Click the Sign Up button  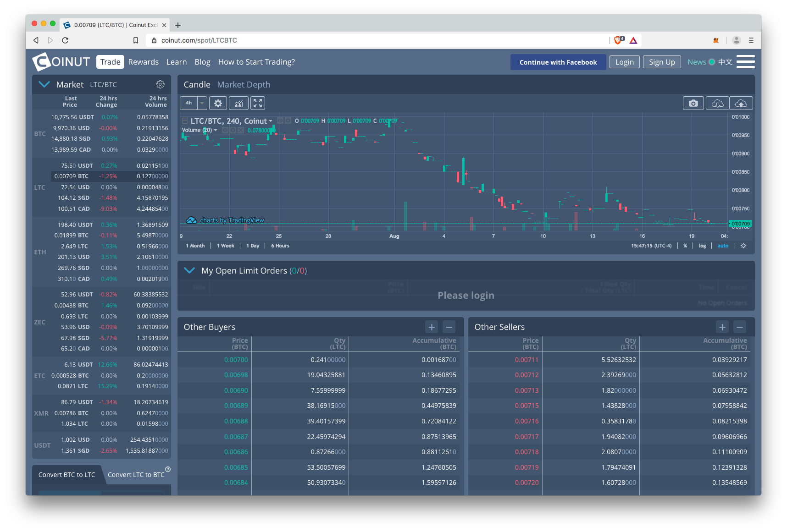(x=662, y=62)
